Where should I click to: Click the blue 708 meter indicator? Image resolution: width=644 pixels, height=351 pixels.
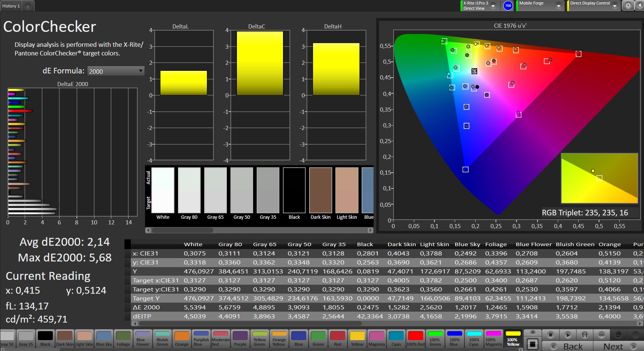point(508,6)
